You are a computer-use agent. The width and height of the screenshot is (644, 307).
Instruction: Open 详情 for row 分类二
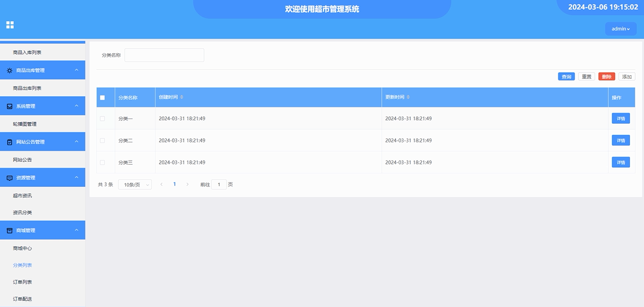[621, 140]
